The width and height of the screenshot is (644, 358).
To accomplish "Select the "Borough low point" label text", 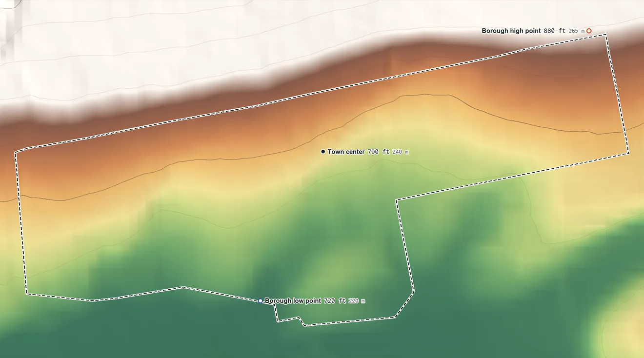I will click(x=293, y=301).
